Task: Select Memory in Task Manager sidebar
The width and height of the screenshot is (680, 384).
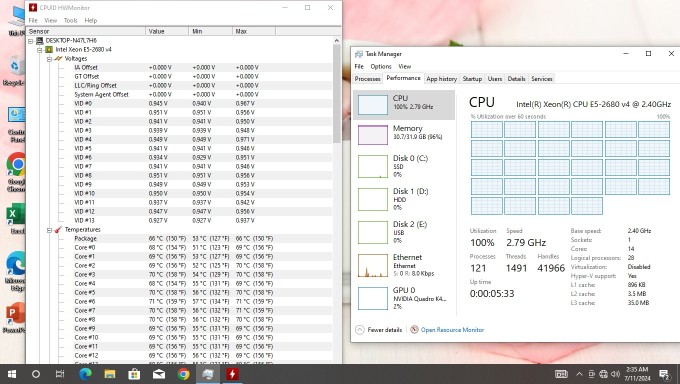Action: [404, 134]
